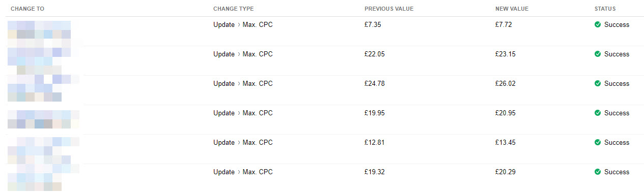This screenshot has width=644, height=192.
Task: Click the green checkmark beside £23.15 row
Action: point(598,54)
